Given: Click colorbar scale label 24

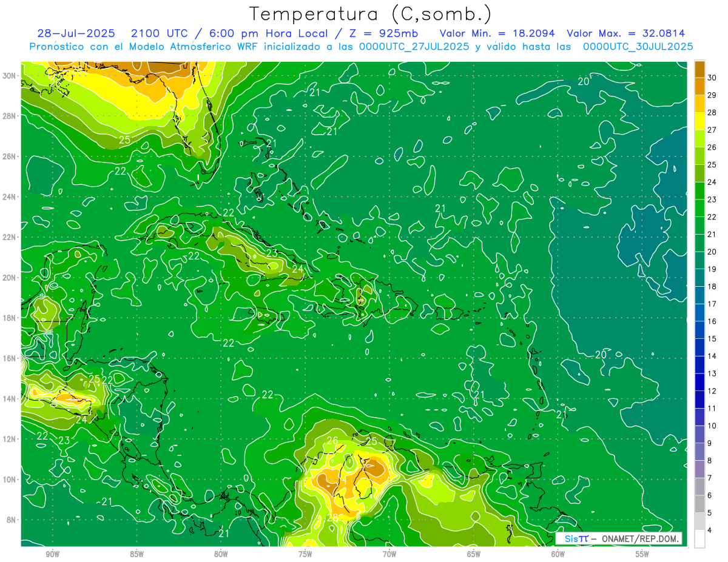Looking at the screenshot, I should (x=712, y=182).
